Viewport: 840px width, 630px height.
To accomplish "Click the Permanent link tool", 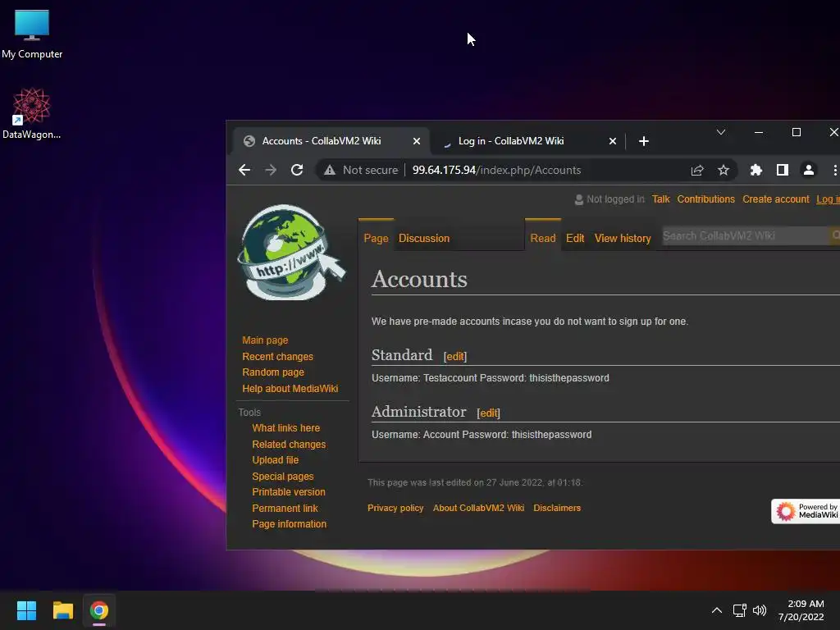I will (x=285, y=509).
